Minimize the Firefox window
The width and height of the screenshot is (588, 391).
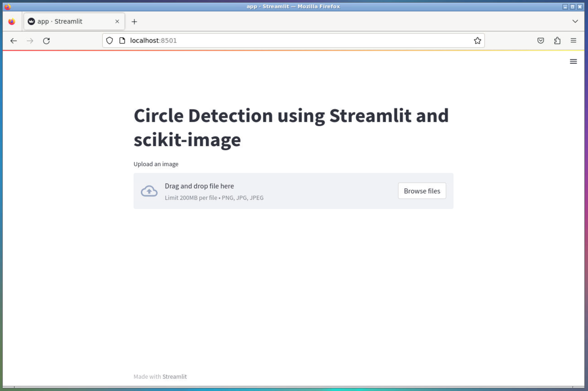click(565, 6)
